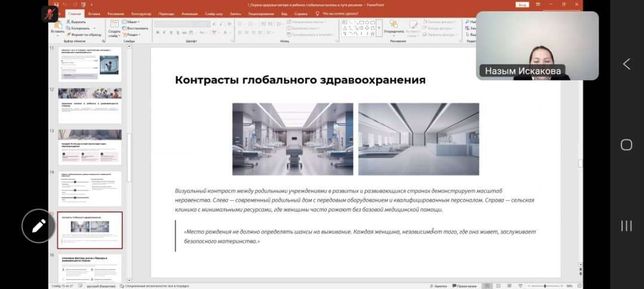Tap the round pencil annotation button

(39, 226)
